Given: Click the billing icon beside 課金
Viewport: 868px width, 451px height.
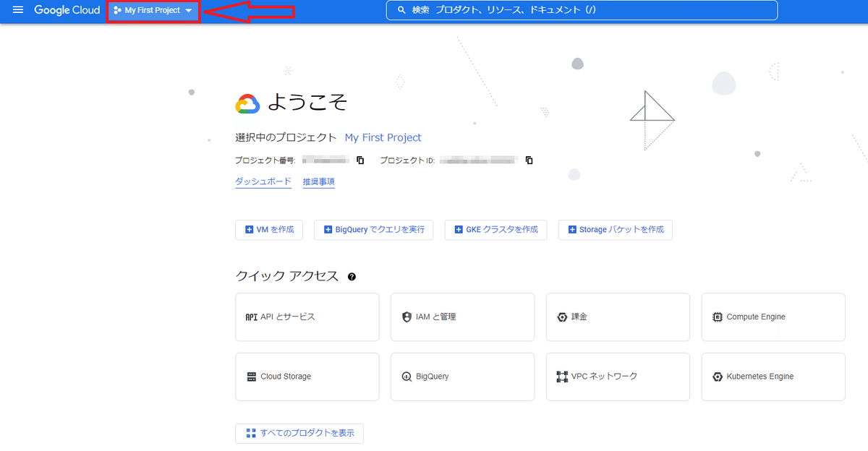Looking at the screenshot, I should 562,317.
